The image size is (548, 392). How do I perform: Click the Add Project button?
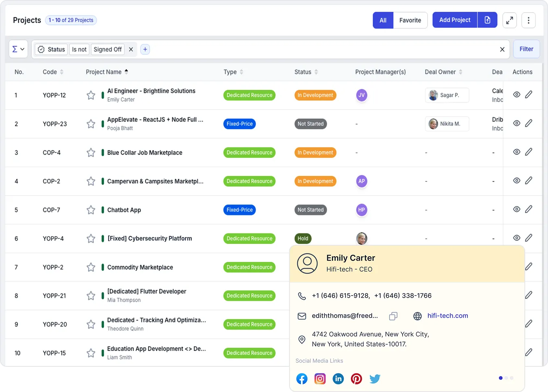454,20
